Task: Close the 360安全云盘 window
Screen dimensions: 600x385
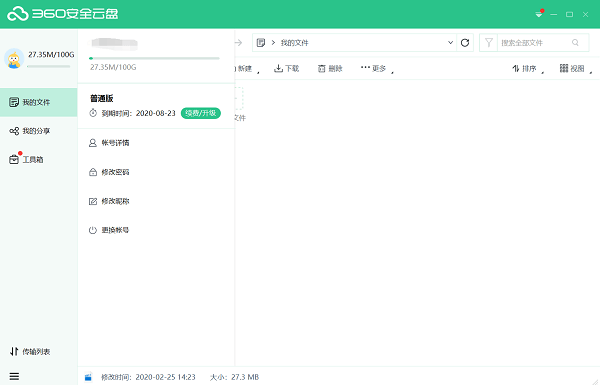Action: 585,14
